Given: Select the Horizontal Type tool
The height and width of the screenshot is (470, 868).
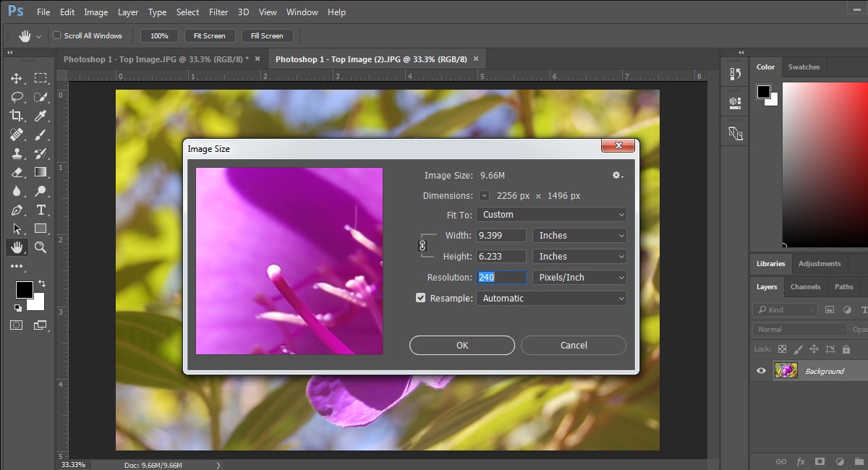Looking at the screenshot, I should [x=41, y=210].
